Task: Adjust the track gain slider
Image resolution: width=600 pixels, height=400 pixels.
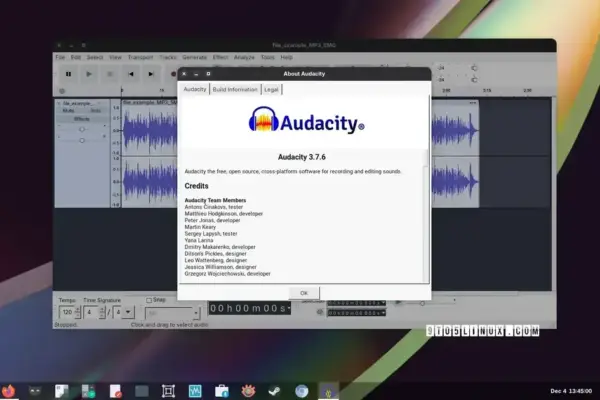Action: 82,129
